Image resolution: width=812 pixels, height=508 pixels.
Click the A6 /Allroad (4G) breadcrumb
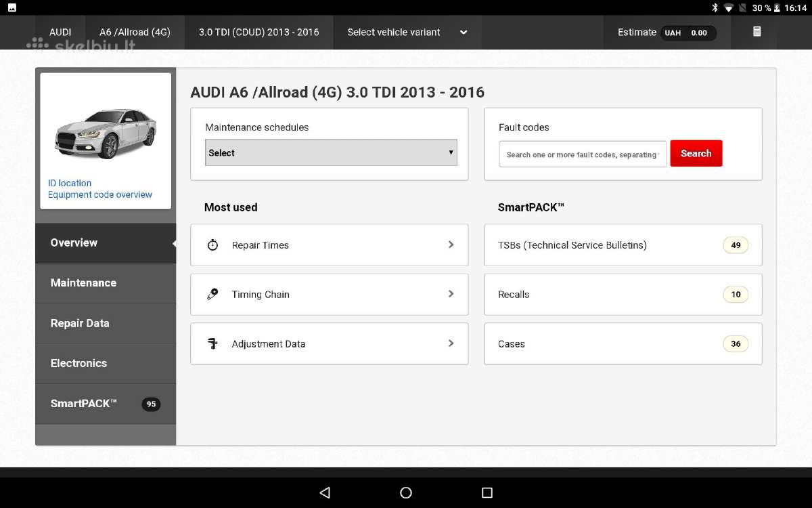[135, 32]
